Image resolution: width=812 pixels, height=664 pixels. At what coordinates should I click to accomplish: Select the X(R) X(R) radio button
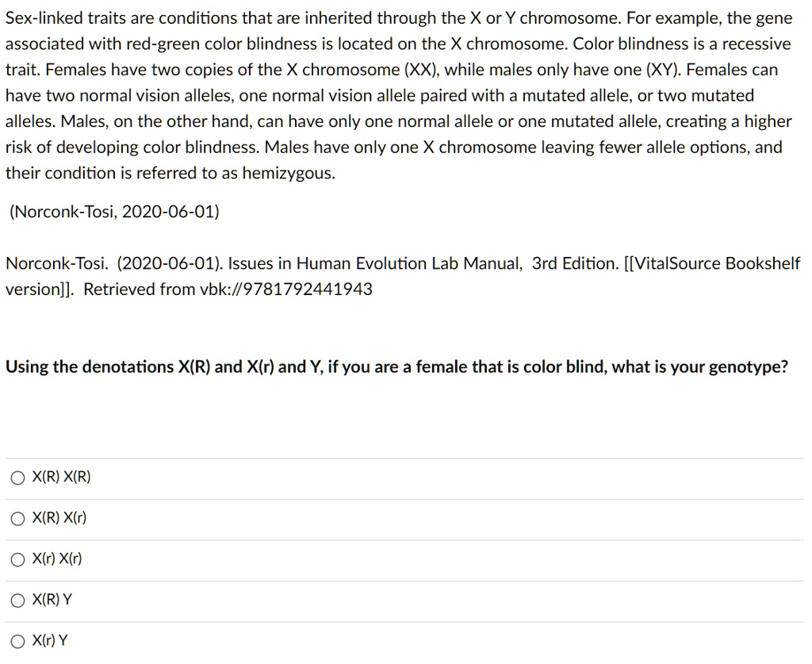(17, 478)
